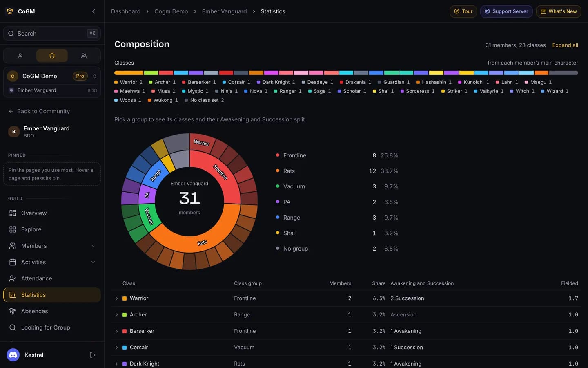Switch to the personal profile view icon

(20, 56)
